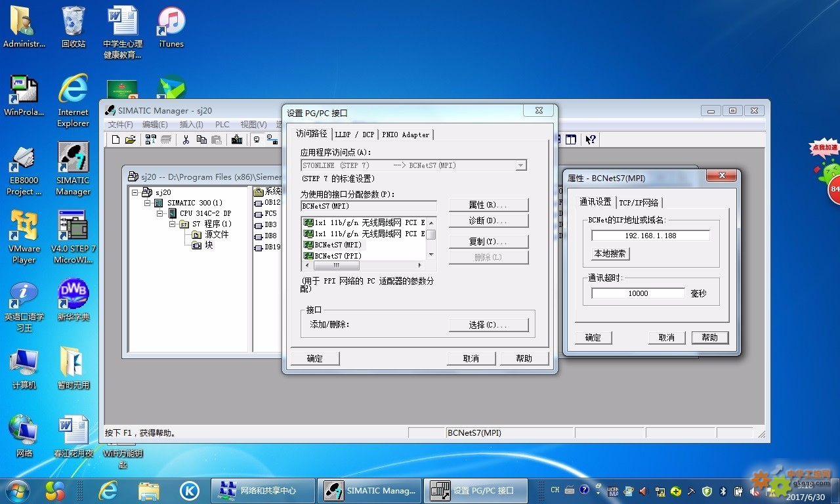The height and width of the screenshot is (504, 840).
Task: Click the CH language indicator in tray
Action: pyautogui.click(x=555, y=490)
